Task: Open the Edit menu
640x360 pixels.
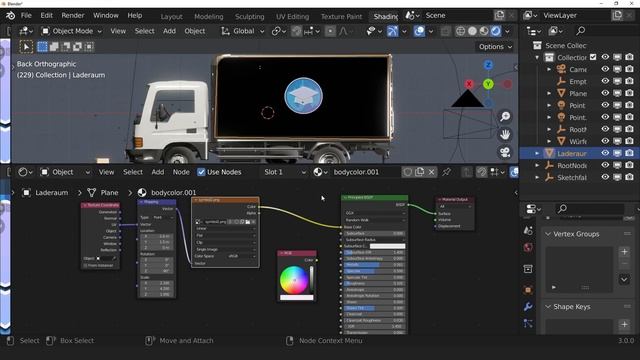Action: [47, 16]
